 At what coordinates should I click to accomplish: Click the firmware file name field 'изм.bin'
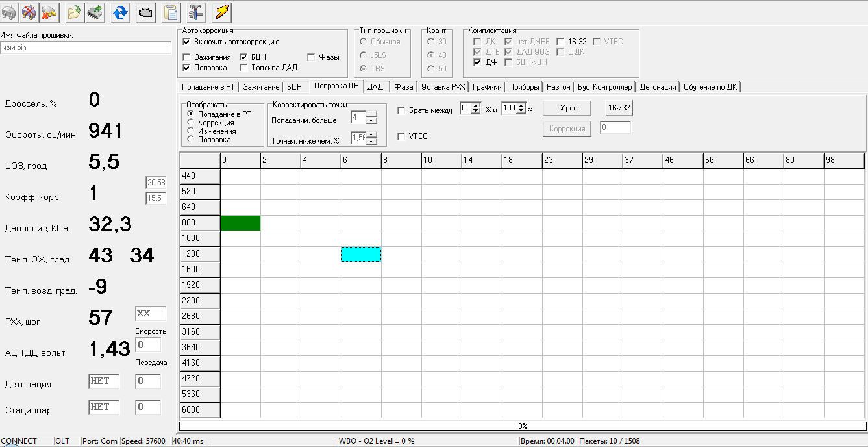(86, 47)
